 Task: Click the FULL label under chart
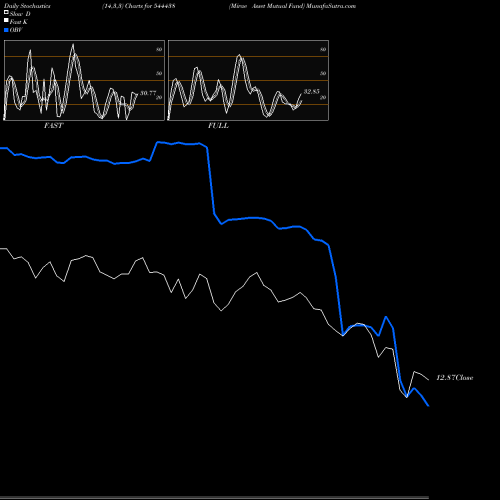218,126
